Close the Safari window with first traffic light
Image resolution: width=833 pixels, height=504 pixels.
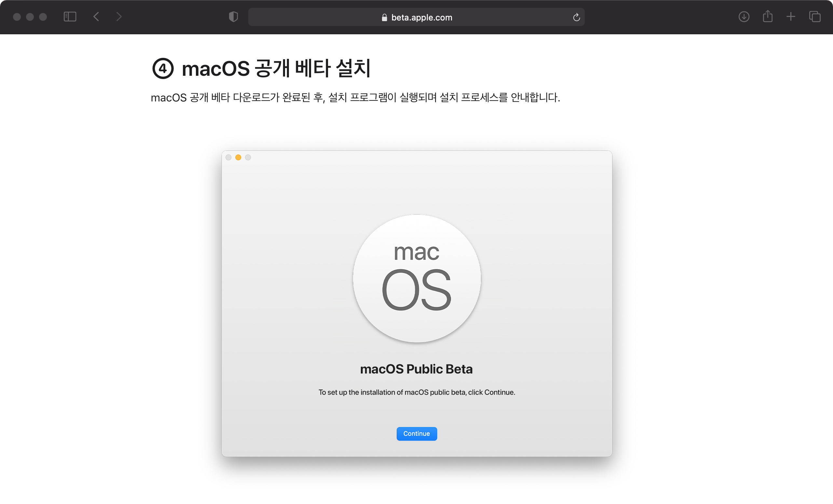tap(17, 17)
